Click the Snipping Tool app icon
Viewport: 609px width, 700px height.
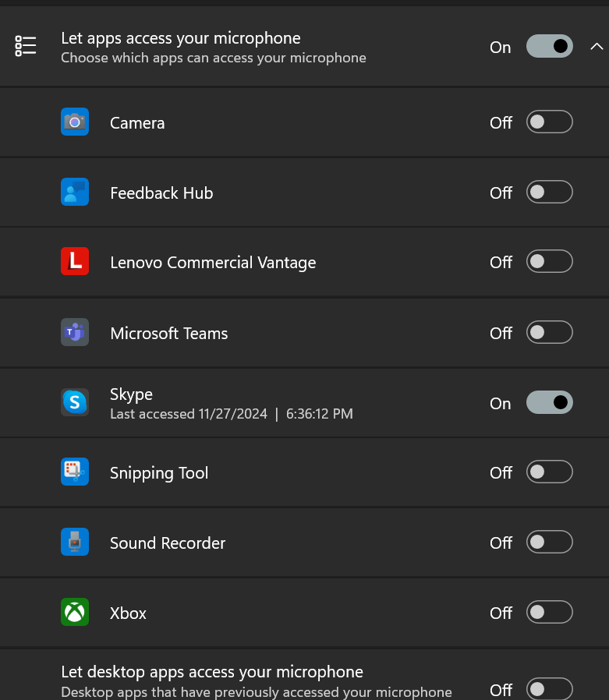point(75,472)
